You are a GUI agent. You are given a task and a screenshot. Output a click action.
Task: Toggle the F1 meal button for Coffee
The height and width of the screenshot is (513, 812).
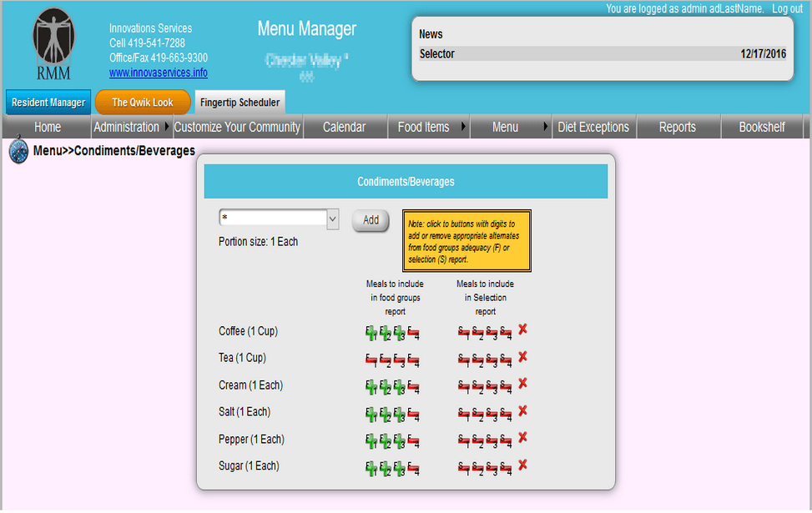tap(370, 332)
